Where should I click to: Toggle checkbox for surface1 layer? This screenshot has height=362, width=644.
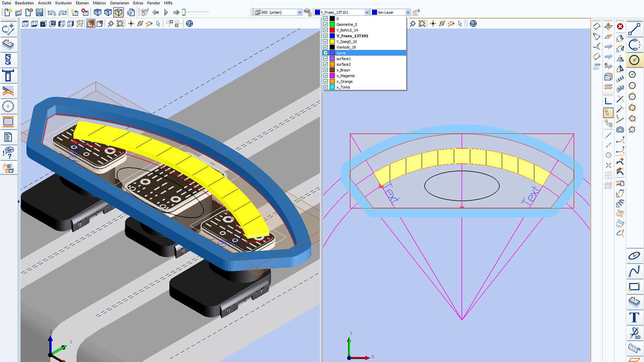pyautogui.click(x=326, y=59)
